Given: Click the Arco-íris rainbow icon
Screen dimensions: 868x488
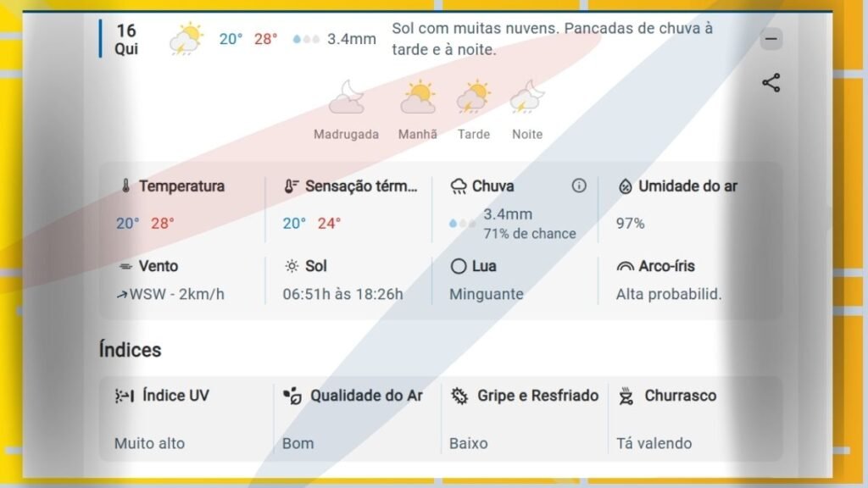Looking at the screenshot, I should coord(626,266).
